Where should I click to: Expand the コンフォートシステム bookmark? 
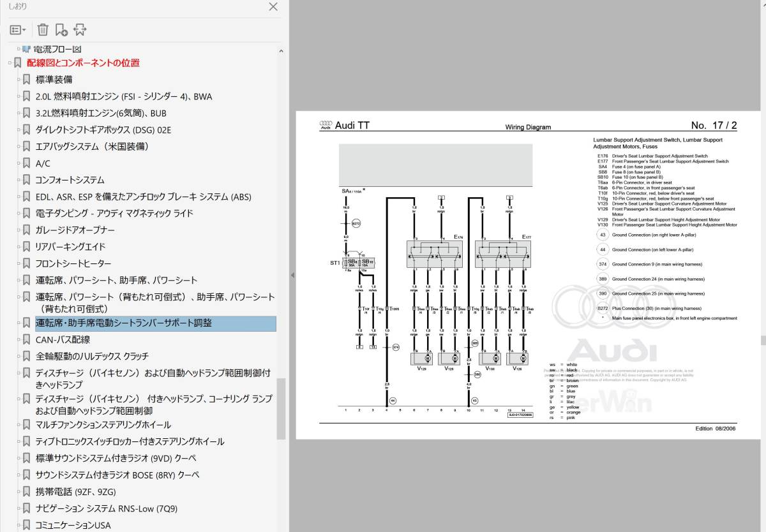(19, 180)
